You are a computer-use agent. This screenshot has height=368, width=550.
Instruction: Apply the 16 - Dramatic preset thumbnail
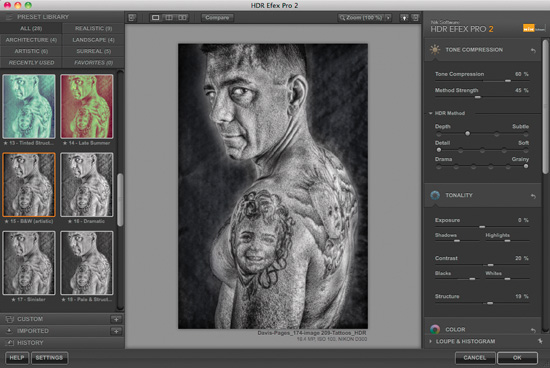[x=87, y=185]
